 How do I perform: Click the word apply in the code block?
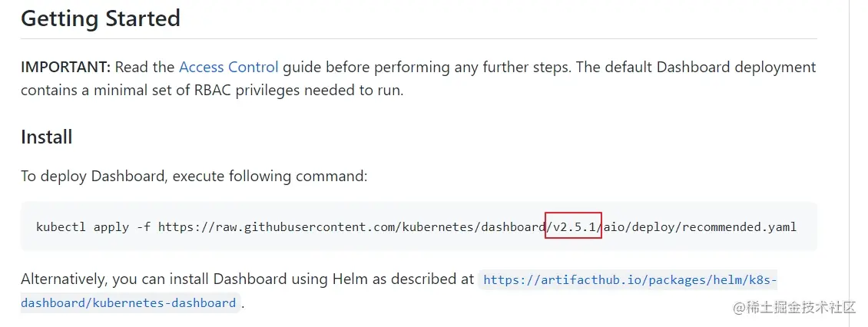pos(111,227)
